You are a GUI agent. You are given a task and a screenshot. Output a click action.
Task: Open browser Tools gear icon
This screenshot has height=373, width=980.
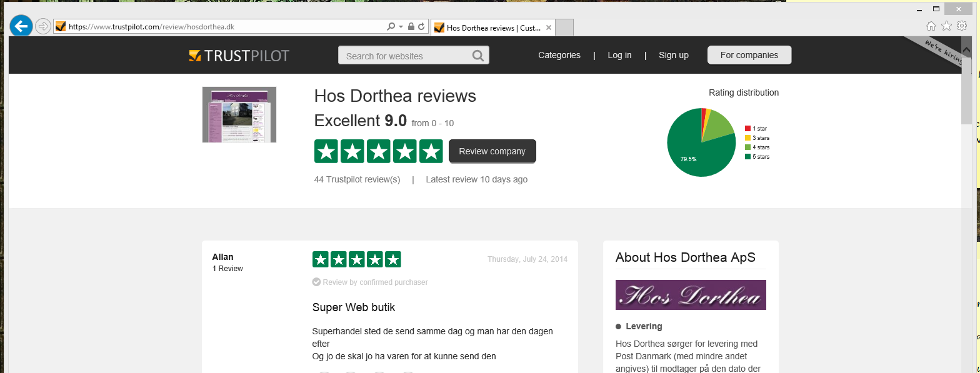962,26
